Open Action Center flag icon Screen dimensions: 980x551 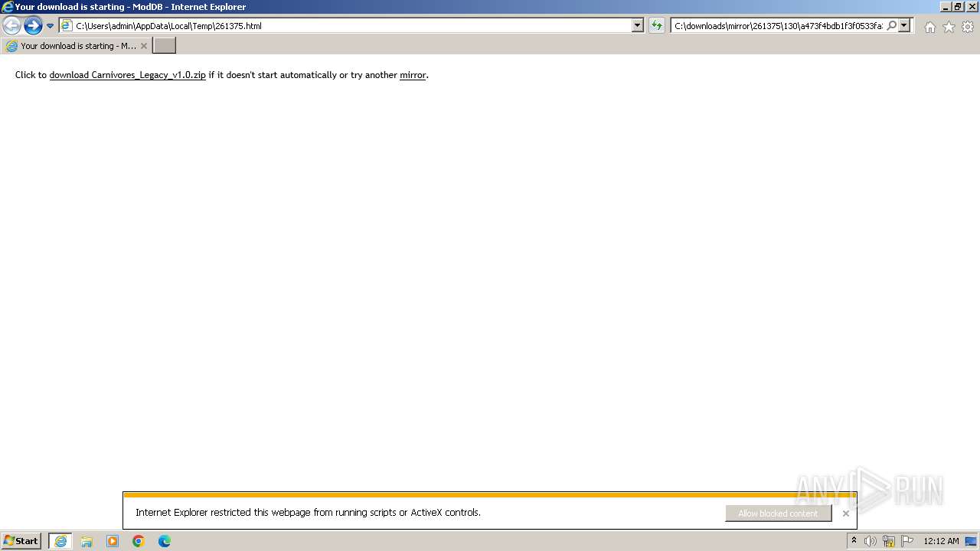[907, 541]
